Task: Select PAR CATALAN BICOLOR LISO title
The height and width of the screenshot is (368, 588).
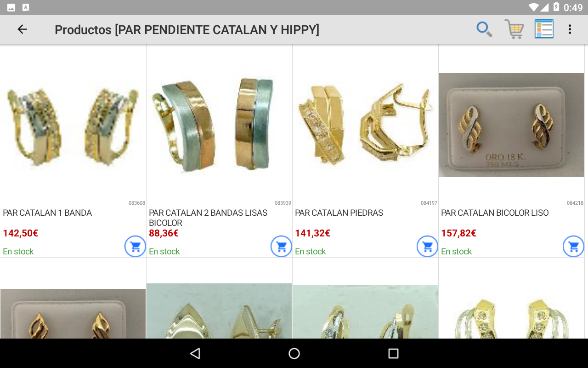Action: 495,213
